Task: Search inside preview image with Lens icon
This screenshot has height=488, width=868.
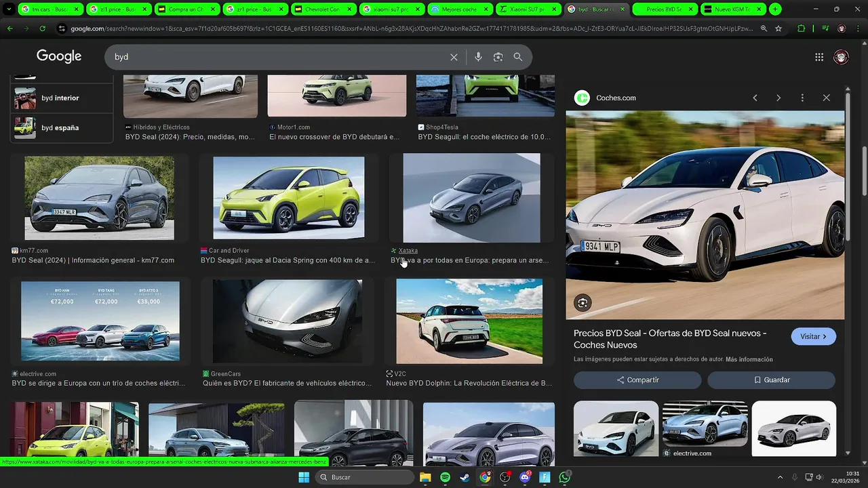Action: (583, 302)
